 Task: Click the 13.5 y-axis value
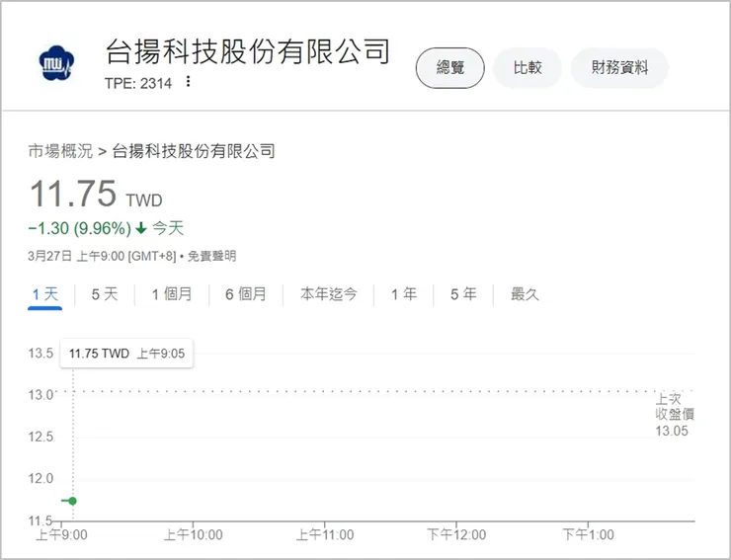(41, 353)
